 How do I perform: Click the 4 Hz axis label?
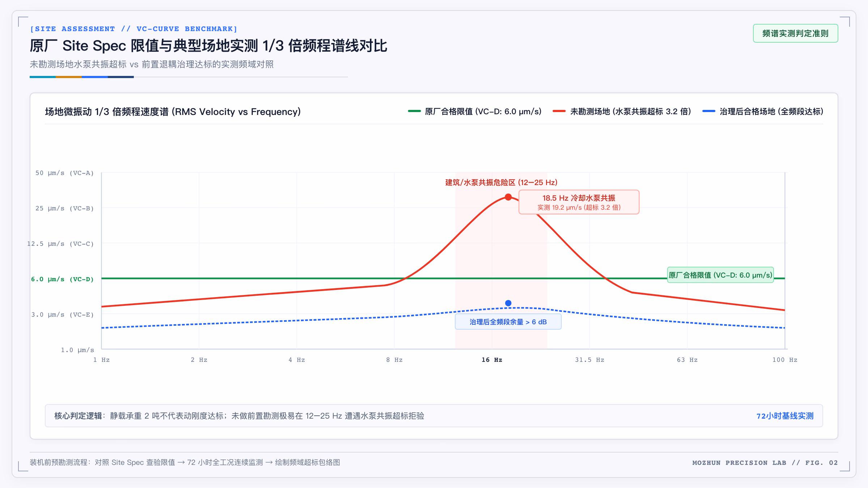[x=297, y=360]
